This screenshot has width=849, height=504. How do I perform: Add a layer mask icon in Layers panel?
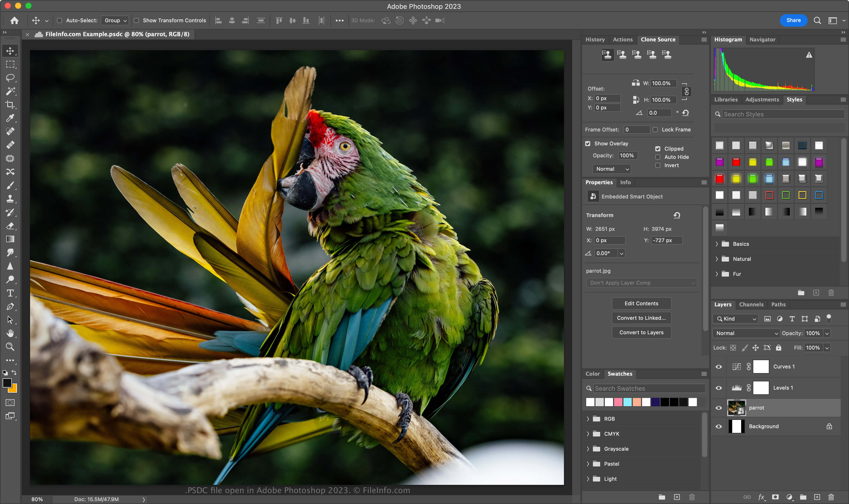pyautogui.click(x=775, y=497)
